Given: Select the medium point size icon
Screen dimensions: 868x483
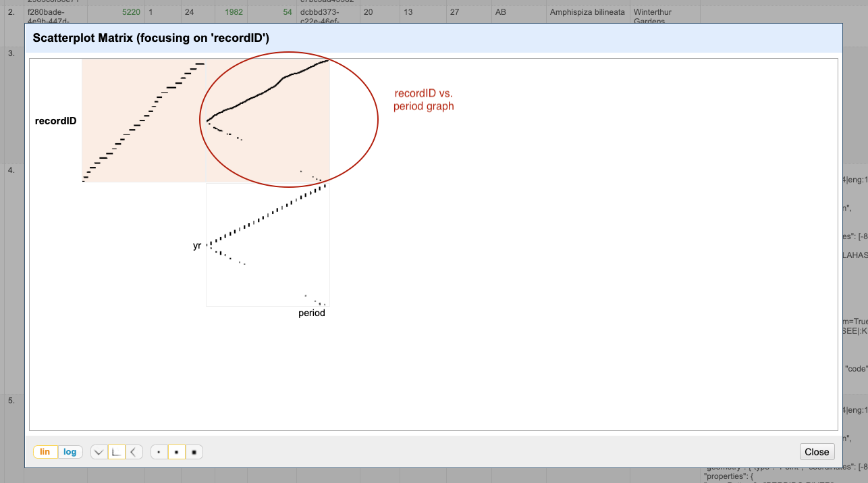Looking at the screenshot, I should (176, 451).
